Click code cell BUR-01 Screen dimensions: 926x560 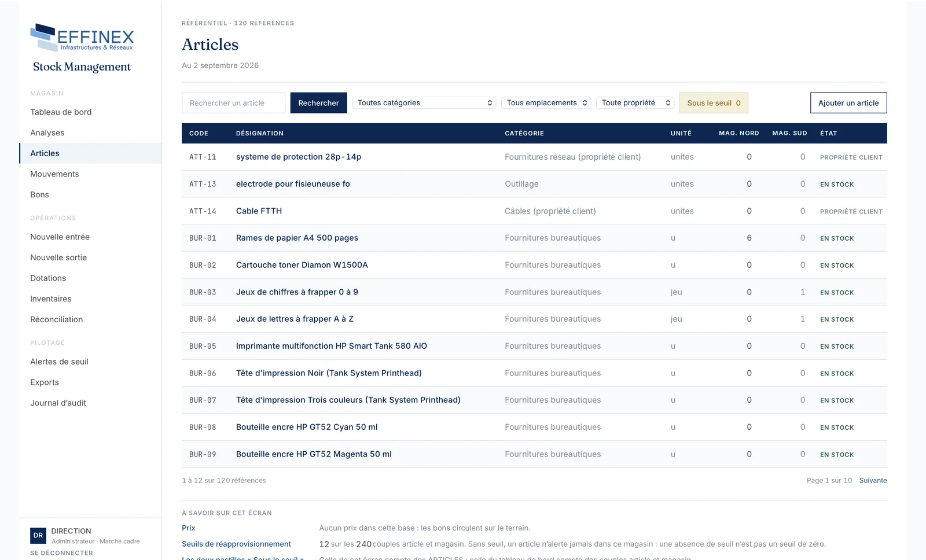[203, 238]
